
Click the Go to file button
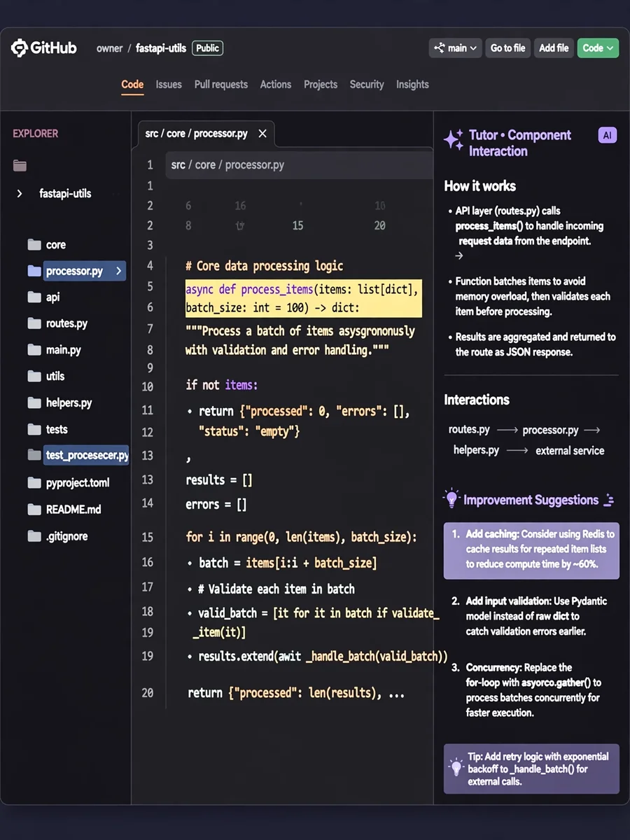pyautogui.click(x=507, y=48)
